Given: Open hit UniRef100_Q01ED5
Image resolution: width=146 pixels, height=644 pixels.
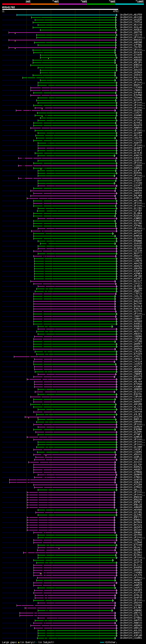Looking at the screenshot, I should pyautogui.click(x=131, y=20).
